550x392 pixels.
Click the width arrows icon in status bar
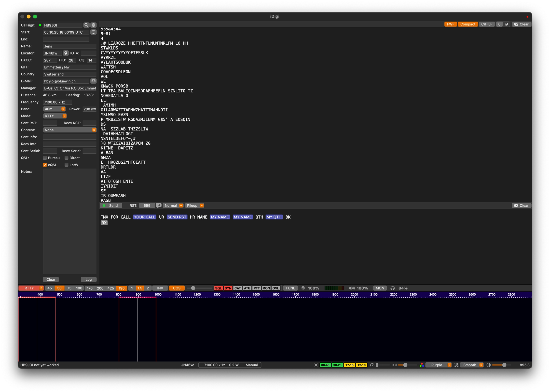pyautogui.click(x=395, y=365)
